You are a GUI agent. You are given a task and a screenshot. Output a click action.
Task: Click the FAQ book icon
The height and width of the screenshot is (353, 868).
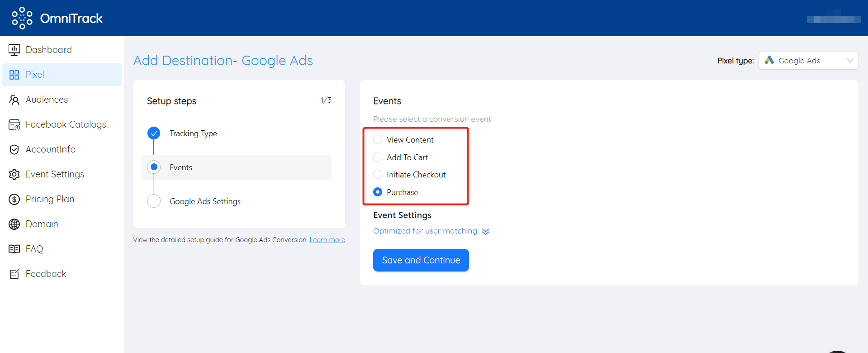14,249
